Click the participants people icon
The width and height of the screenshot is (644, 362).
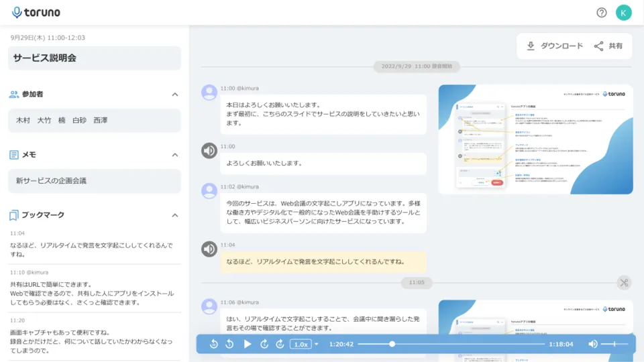click(13, 95)
